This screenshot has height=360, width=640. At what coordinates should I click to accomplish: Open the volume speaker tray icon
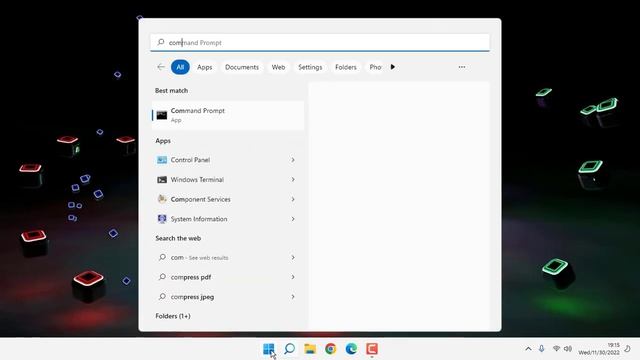(x=568, y=349)
